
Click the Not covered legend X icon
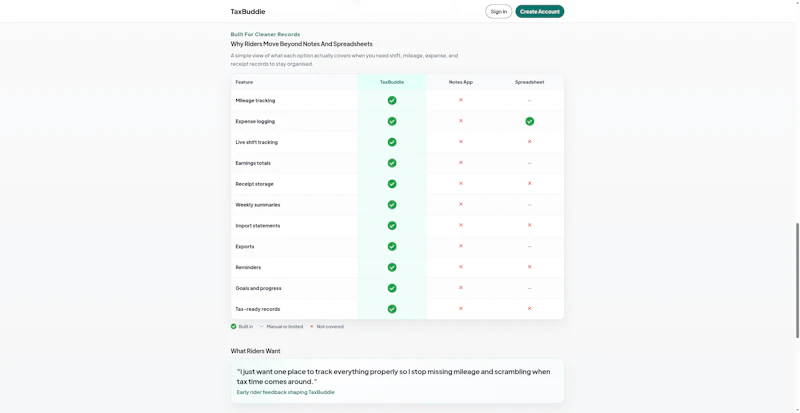[312, 327]
